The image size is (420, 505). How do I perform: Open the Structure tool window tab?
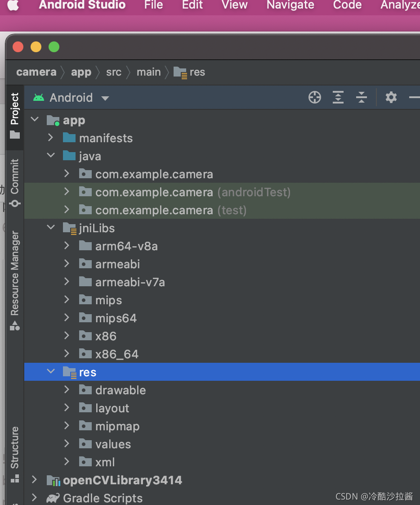15,454
